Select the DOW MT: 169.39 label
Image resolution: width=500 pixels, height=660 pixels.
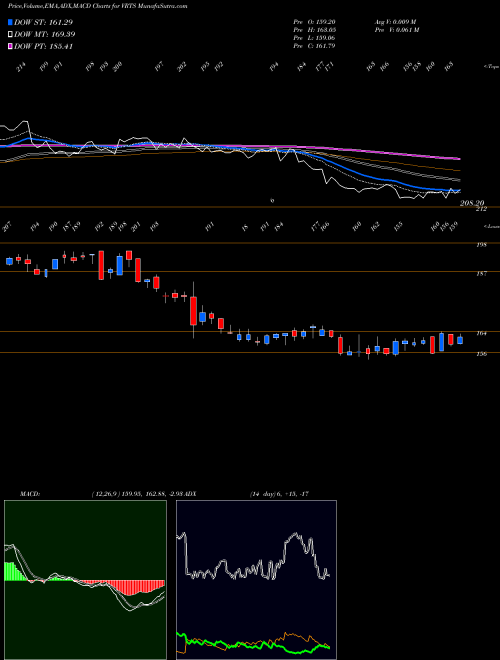pyautogui.click(x=45, y=34)
